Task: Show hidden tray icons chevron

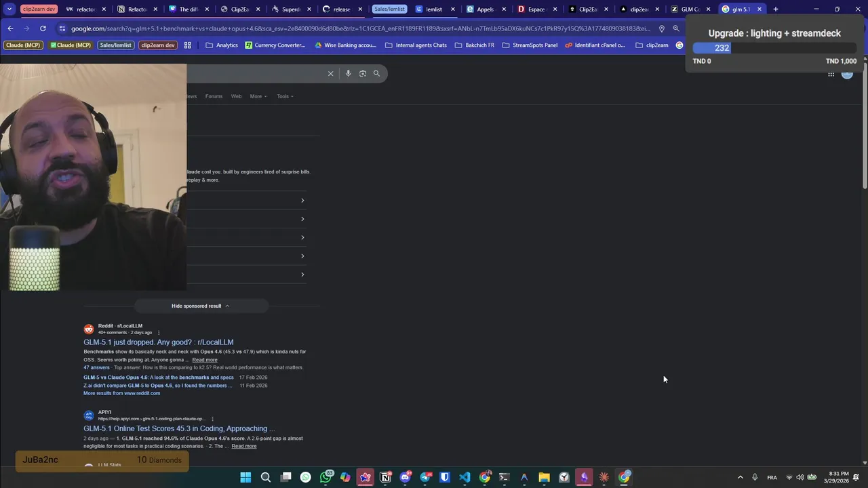Action: pyautogui.click(x=740, y=477)
